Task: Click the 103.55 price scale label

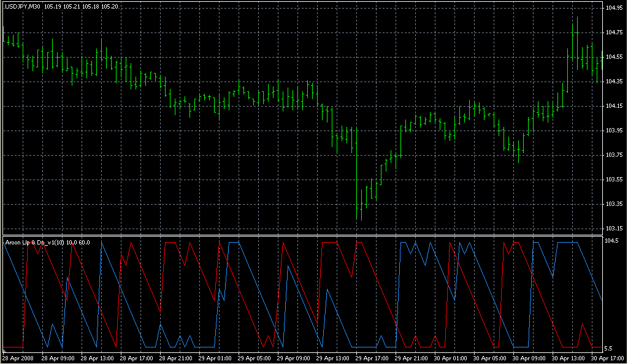Action: click(x=615, y=180)
